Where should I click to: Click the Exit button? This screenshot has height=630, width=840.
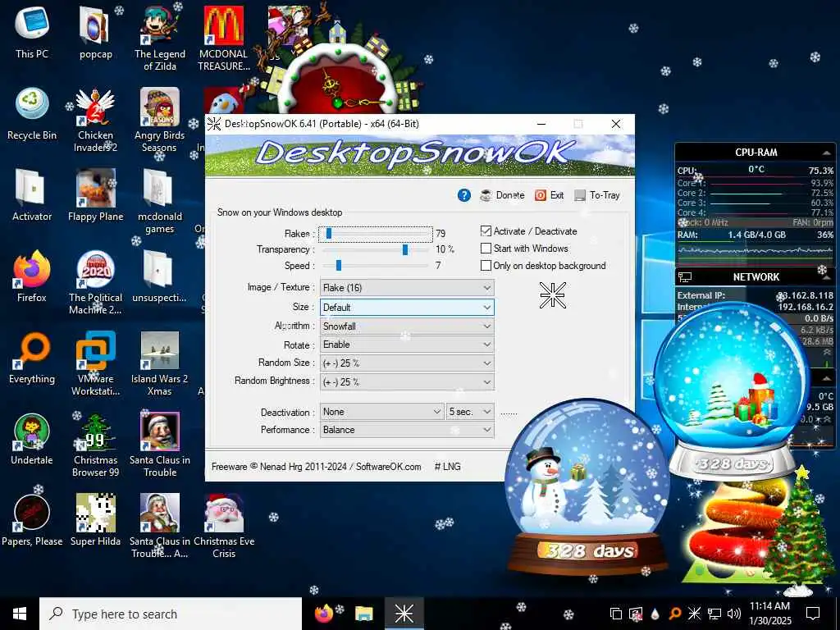click(549, 195)
